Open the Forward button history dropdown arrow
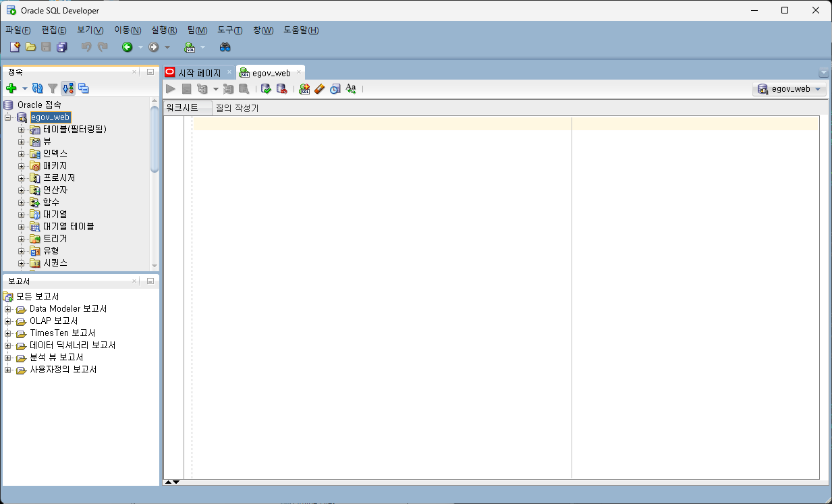 167,47
